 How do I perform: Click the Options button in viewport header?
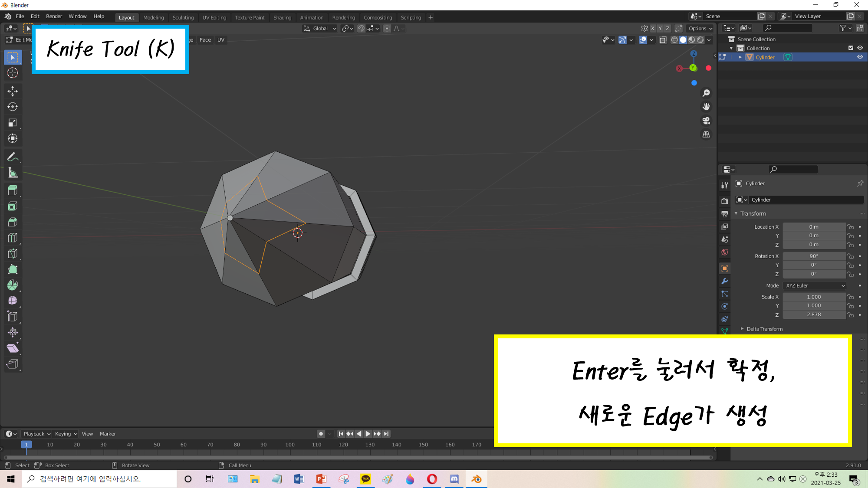(x=700, y=29)
